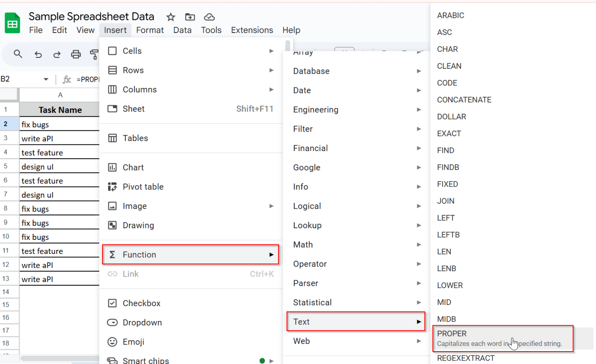Select cell A3 containing write aPI
This screenshot has height=364, width=596.
[x=58, y=139]
